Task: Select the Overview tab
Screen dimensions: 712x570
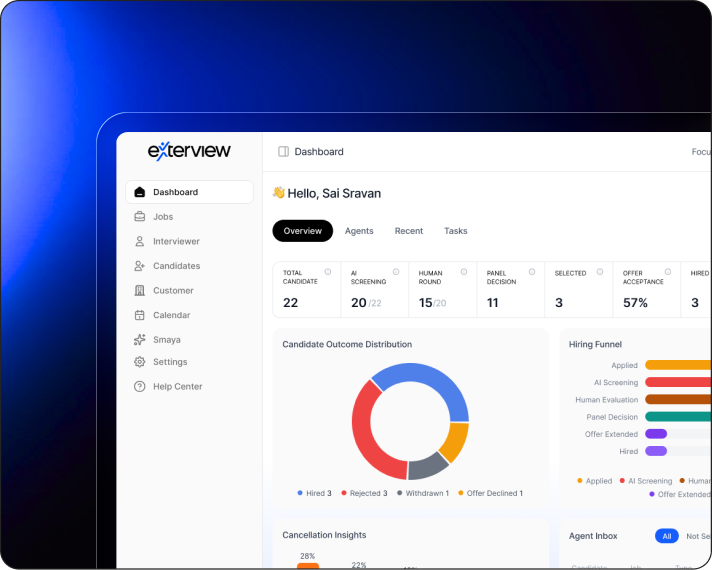Action: pyautogui.click(x=302, y=231)
